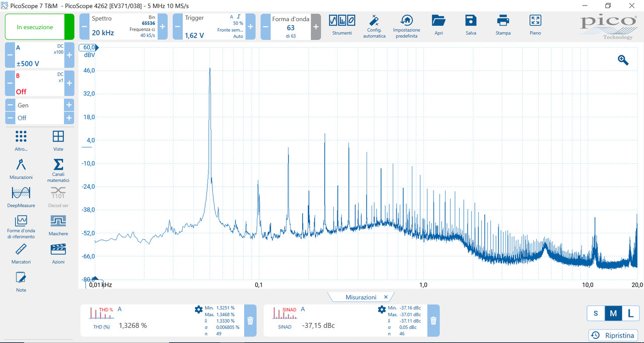Open channel A ±500 V options
The height and width of the screenshot is (343, 644).
click(39, 55)
